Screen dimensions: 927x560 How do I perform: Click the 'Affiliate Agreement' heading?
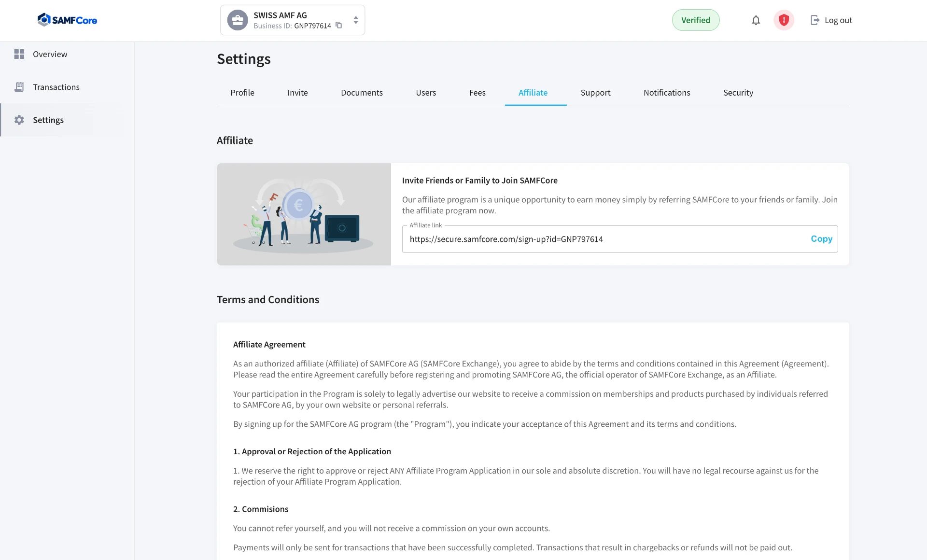coord(269,345)
